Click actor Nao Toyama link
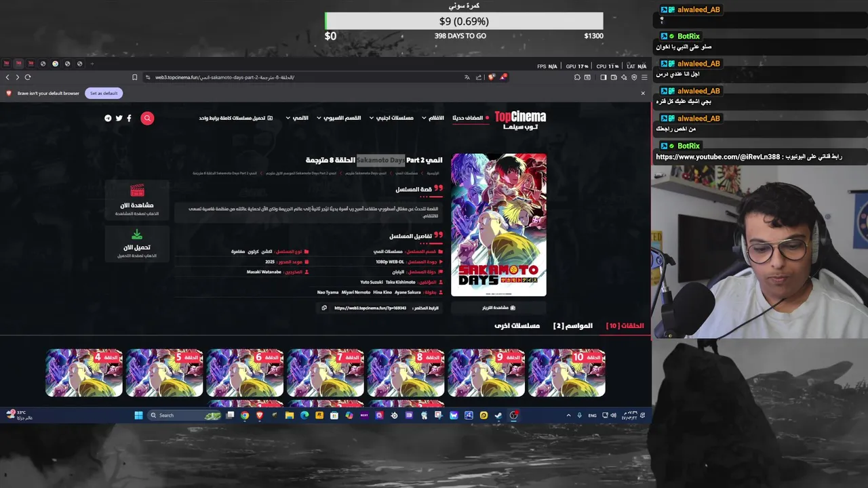The image size is (868, 488). (328, 292)
